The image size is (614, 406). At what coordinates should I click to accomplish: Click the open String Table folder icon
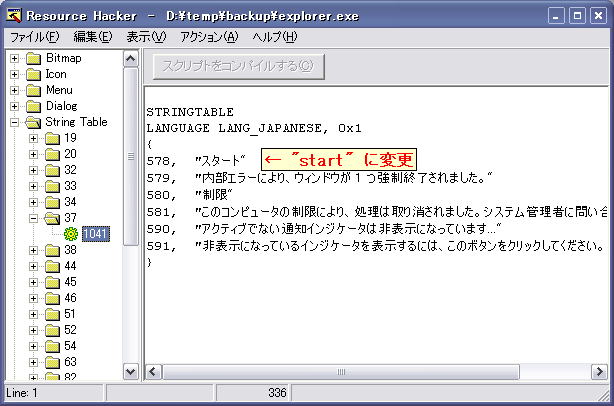coord(33,123)
